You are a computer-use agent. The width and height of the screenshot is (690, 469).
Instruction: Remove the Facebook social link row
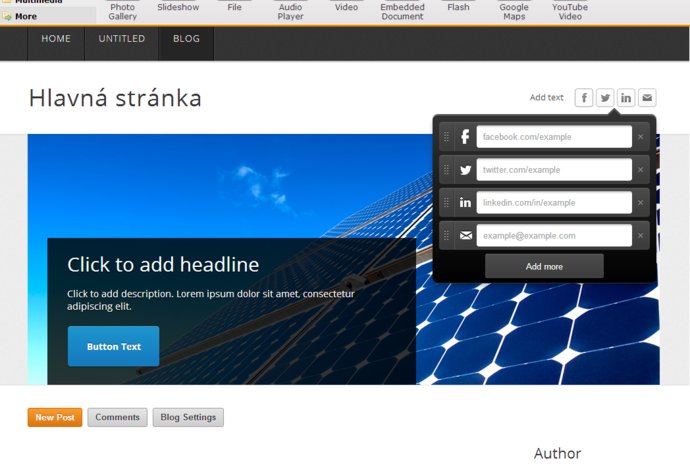tap(641, 136)
